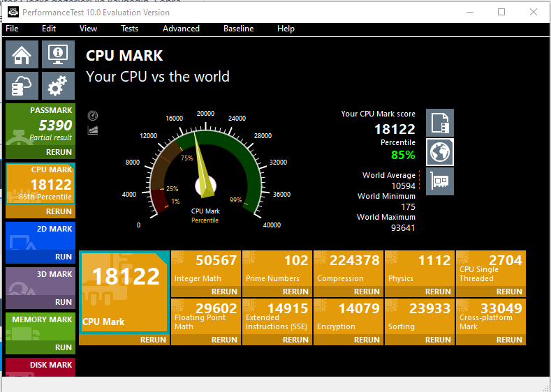
Task: Rerun the Integer Math test
Action: pos(224,292)
